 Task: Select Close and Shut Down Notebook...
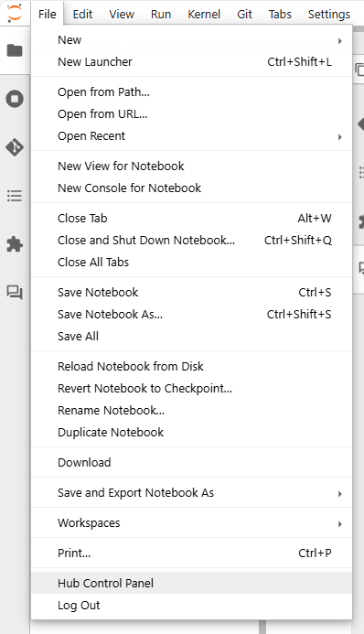tap(191, 241)
